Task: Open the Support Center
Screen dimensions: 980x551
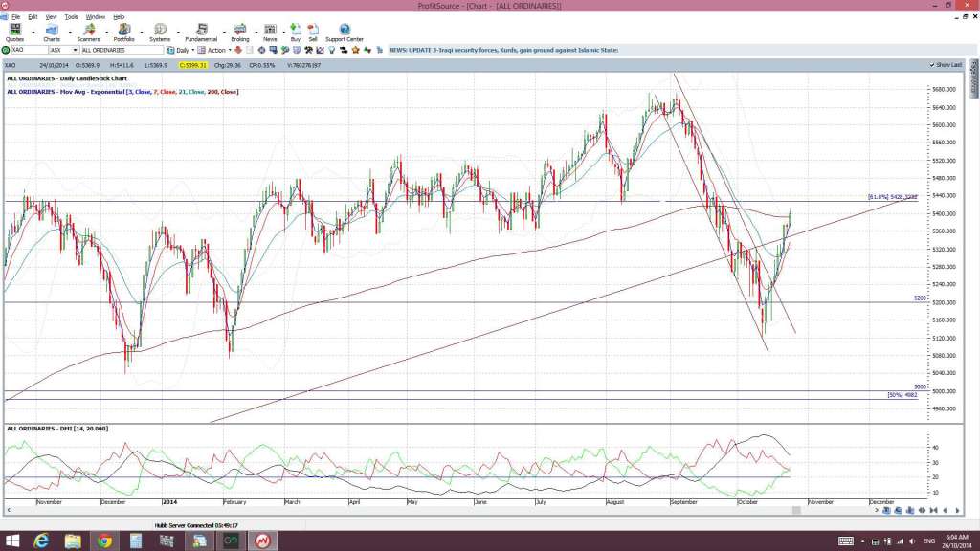Action: click(x=345, y=33)
